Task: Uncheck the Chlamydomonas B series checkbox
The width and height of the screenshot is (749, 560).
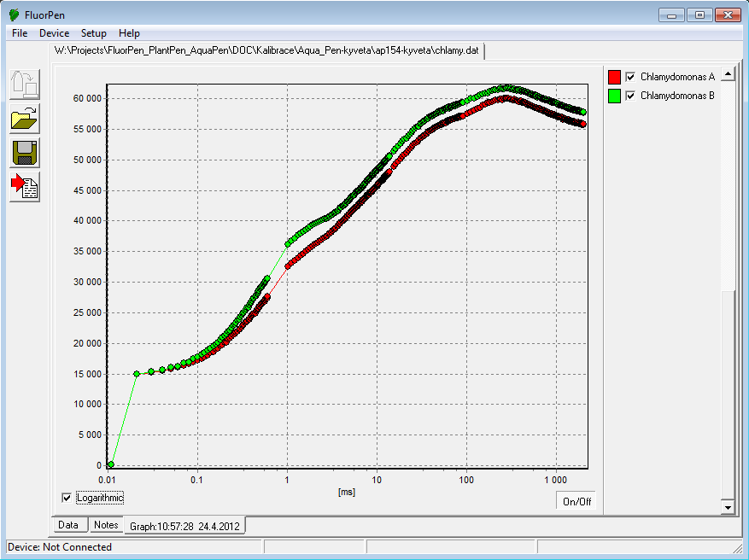Action: click(630, 96)
